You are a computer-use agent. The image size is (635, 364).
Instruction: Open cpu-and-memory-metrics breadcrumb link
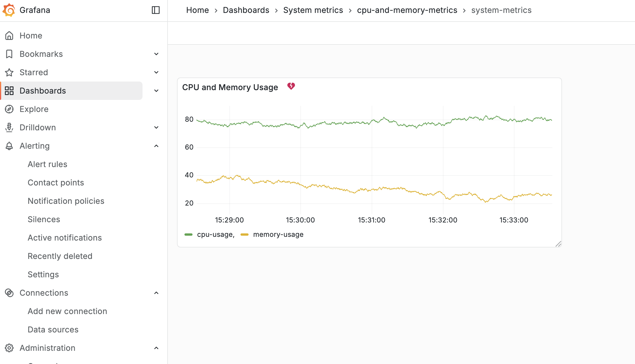407,10
